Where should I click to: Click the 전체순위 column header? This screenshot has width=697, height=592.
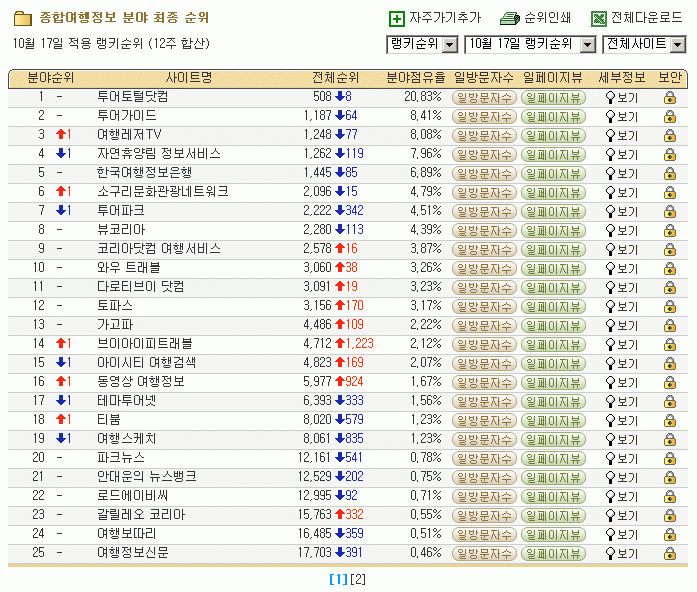tap(335, 78)
